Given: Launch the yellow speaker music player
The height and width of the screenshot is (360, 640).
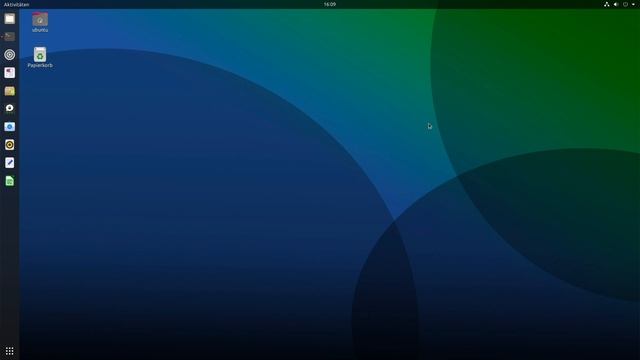Looking at the screenshot, I should [x=9, y=144].
